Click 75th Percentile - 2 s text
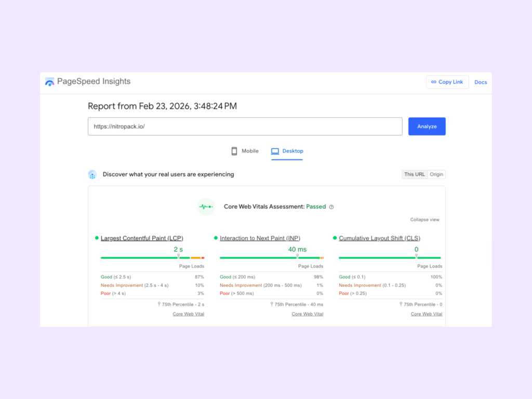Screen dimensions: 532x399 (x=183, y=304)
